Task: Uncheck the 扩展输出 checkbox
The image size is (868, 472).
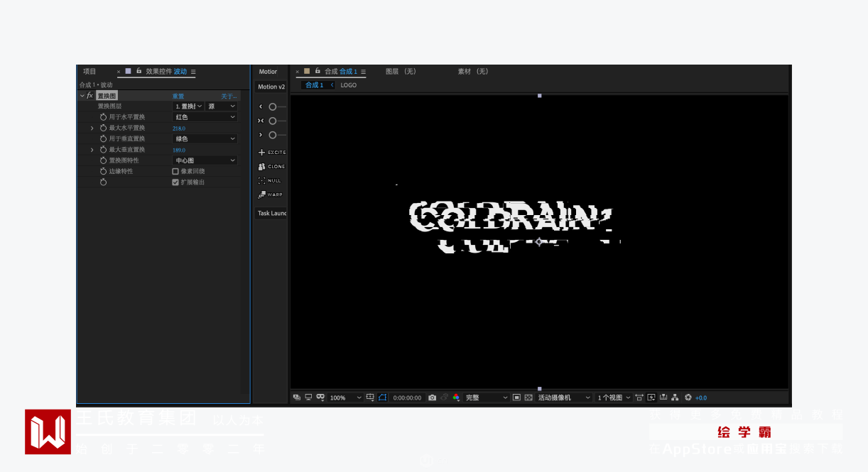Action: pos(175,182)
